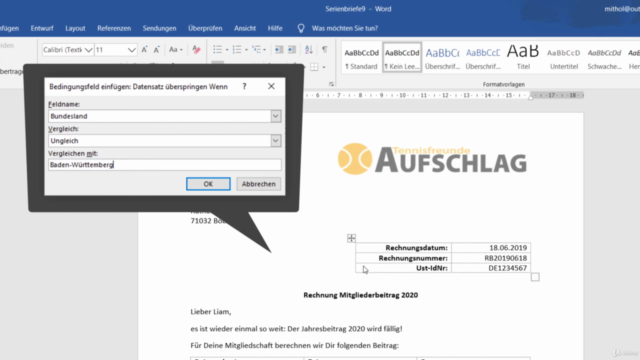Click the Vergleichen mit text field

tap(164, 164)
